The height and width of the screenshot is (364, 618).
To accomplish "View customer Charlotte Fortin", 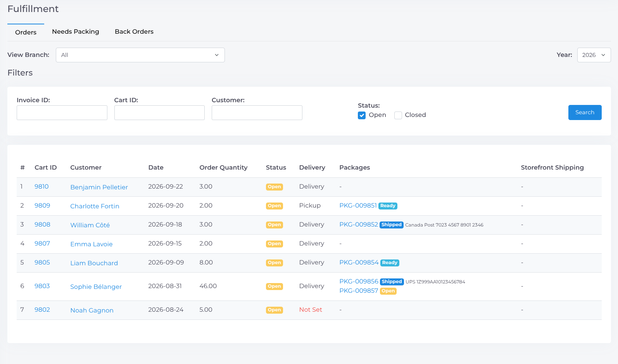I will coord(95,206).
